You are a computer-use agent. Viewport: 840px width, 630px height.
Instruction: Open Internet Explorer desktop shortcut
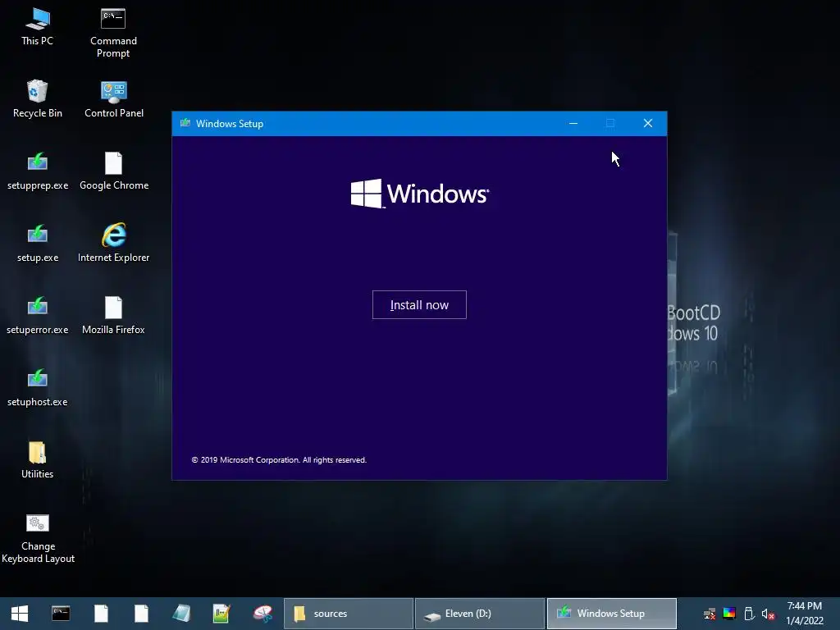coord(113,243)
